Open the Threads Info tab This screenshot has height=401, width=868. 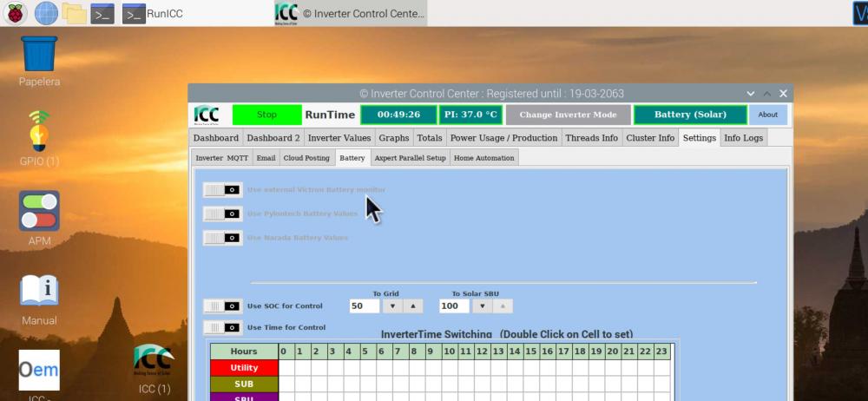click(591, 138)
